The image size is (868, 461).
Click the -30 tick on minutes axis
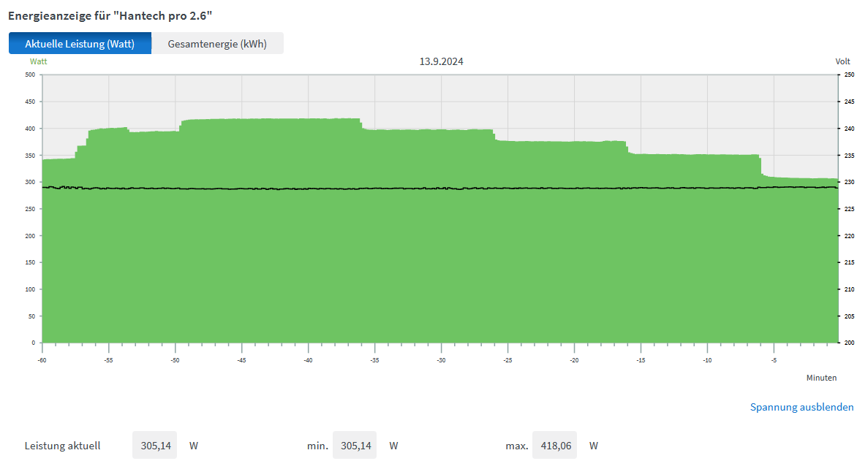(x=441, y=360)
